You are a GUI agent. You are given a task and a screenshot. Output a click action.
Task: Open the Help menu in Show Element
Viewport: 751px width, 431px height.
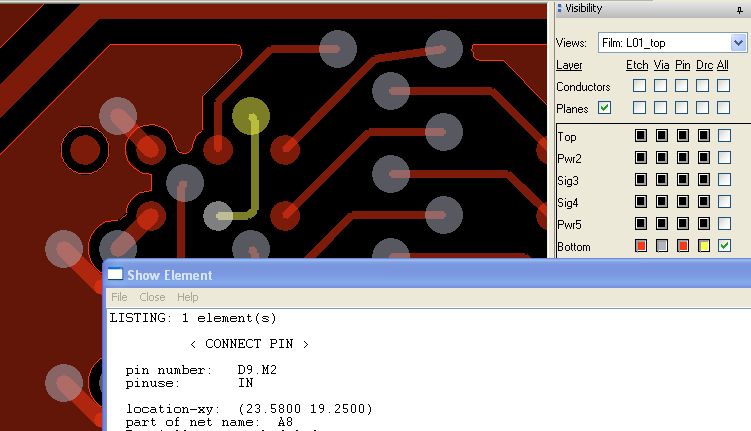(188, 297)
